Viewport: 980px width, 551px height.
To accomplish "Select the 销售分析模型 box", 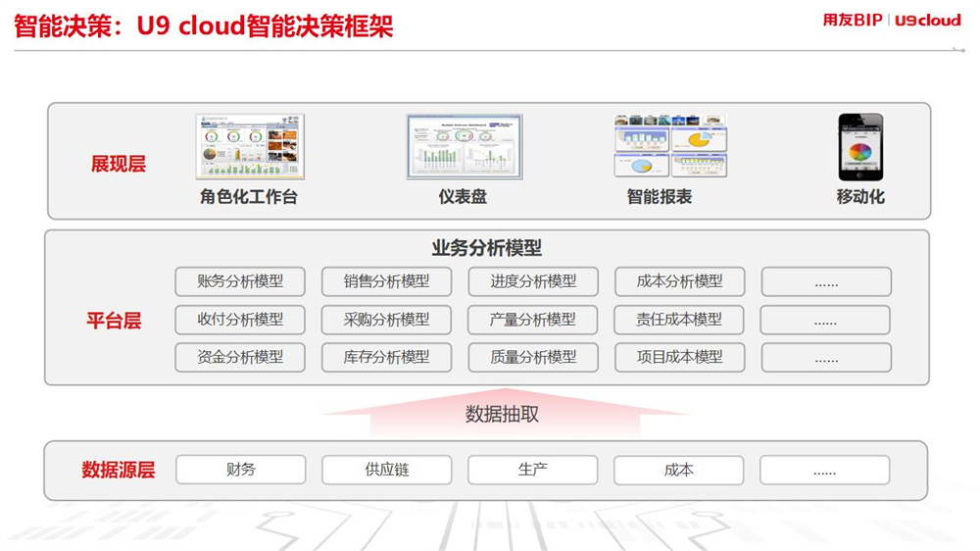I will pos(386,281).
